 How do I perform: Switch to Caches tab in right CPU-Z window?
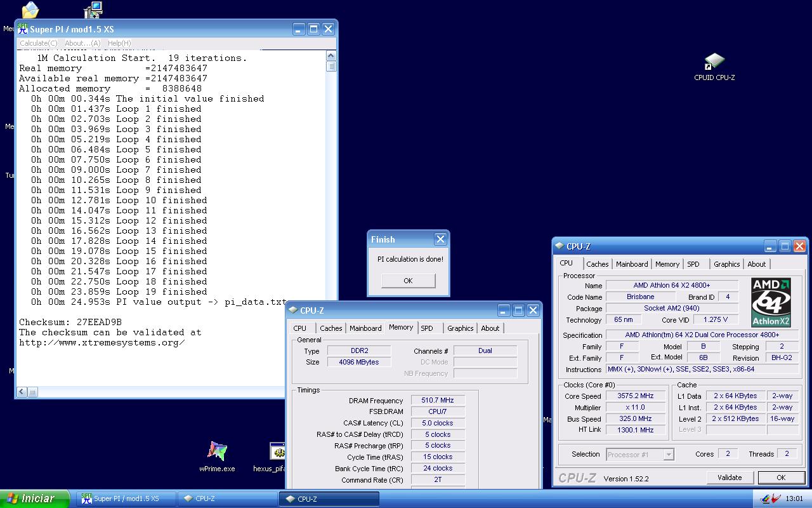pyautogui.click(x=597, y=264)
